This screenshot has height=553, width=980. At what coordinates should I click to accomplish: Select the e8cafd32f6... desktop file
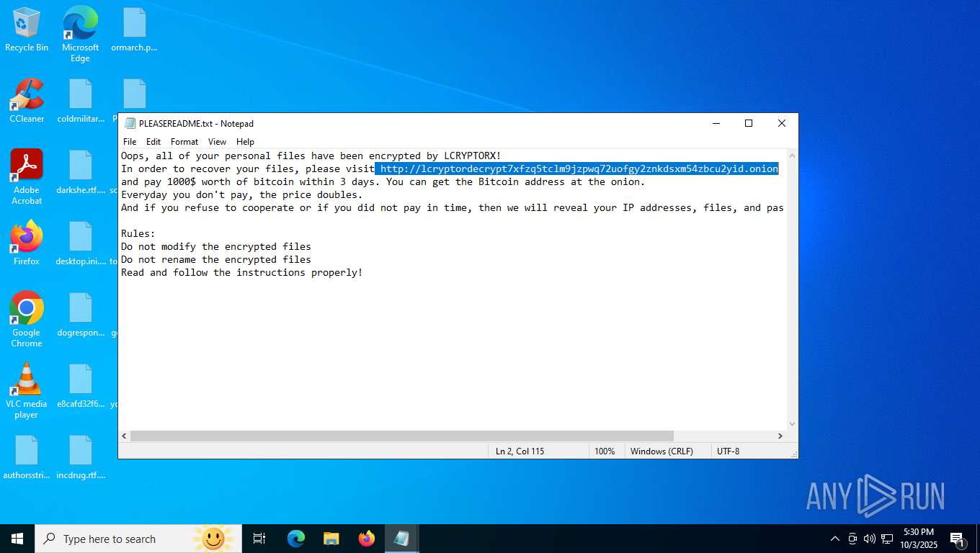pyautogui.click(x=81, y=386)
